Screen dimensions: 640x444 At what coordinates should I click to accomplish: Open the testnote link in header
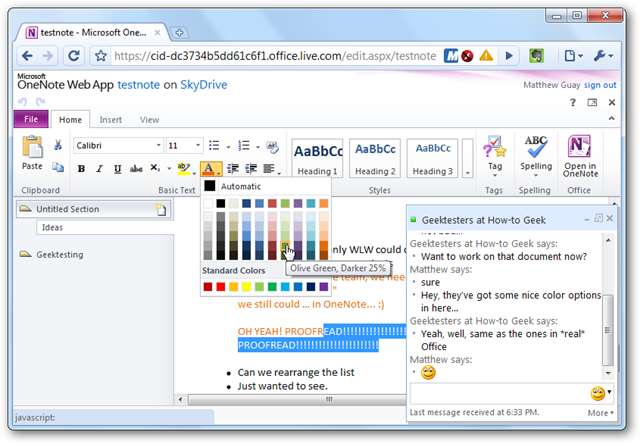pyautogui.click(x=138, y=84)
